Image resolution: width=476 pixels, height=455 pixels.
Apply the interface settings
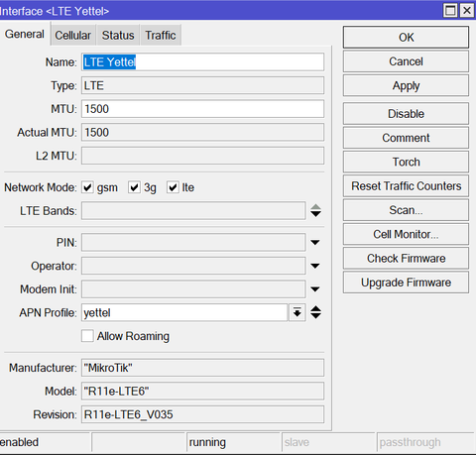(406, 86)
